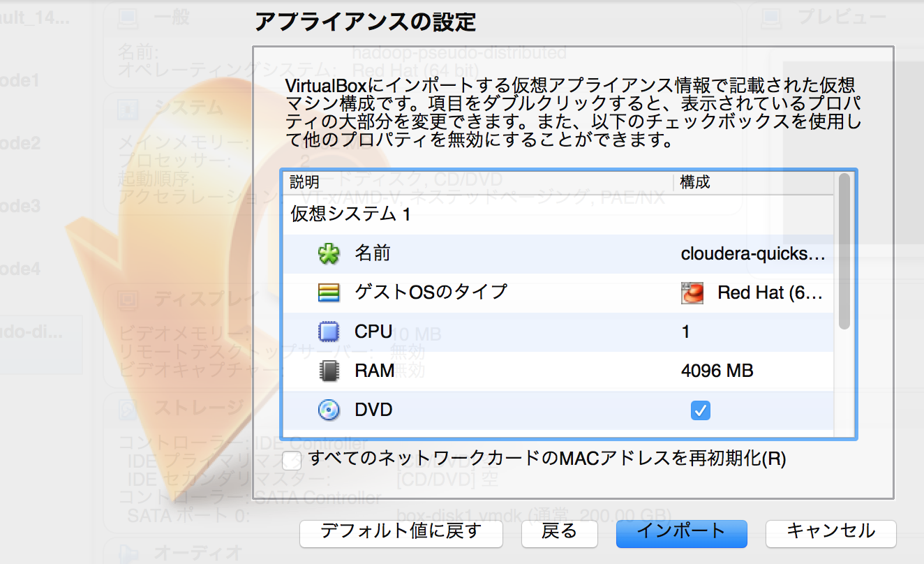The height and width of the screenshot is (564, 924).
Task: Click the DVD row label
Action: coord(373,410)
